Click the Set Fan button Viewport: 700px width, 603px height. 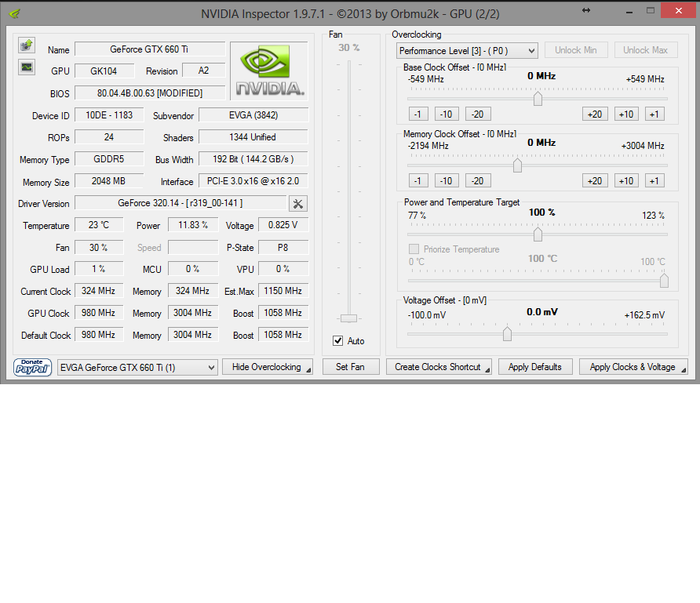click(351, 367)
